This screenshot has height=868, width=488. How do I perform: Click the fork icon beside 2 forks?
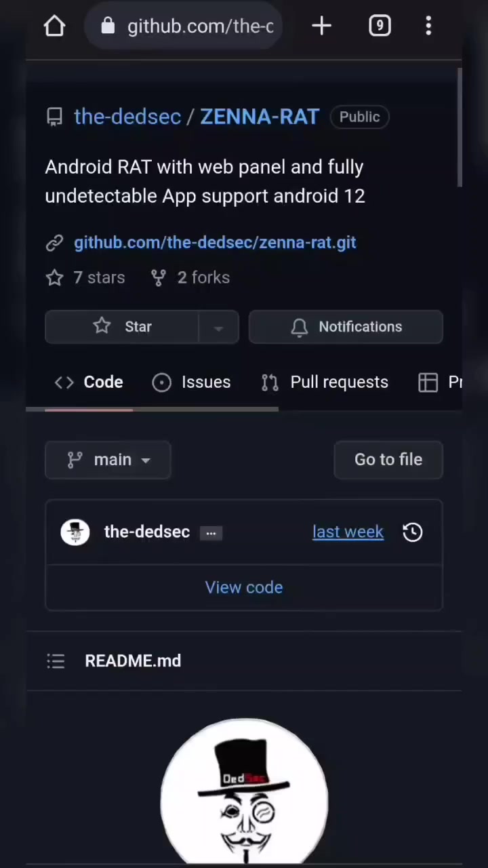[x=159, y=277]
